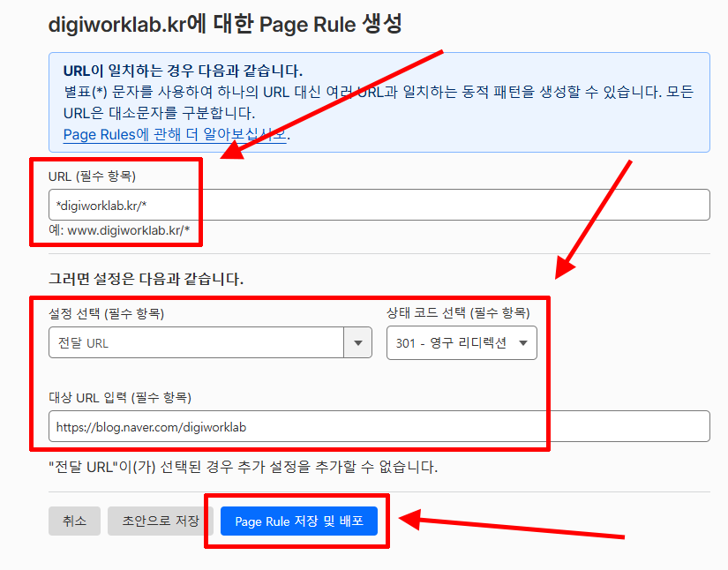Click the text 그러면 설정은 다음과 같습니다.
Viewport: 728px width, 570px height.
click(146, 279)
